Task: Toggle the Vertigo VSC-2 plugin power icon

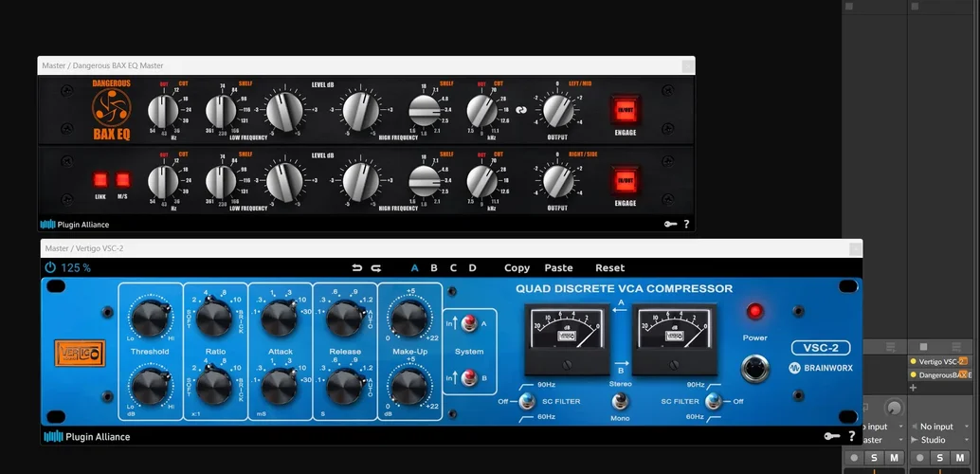Action: point(50,267)
